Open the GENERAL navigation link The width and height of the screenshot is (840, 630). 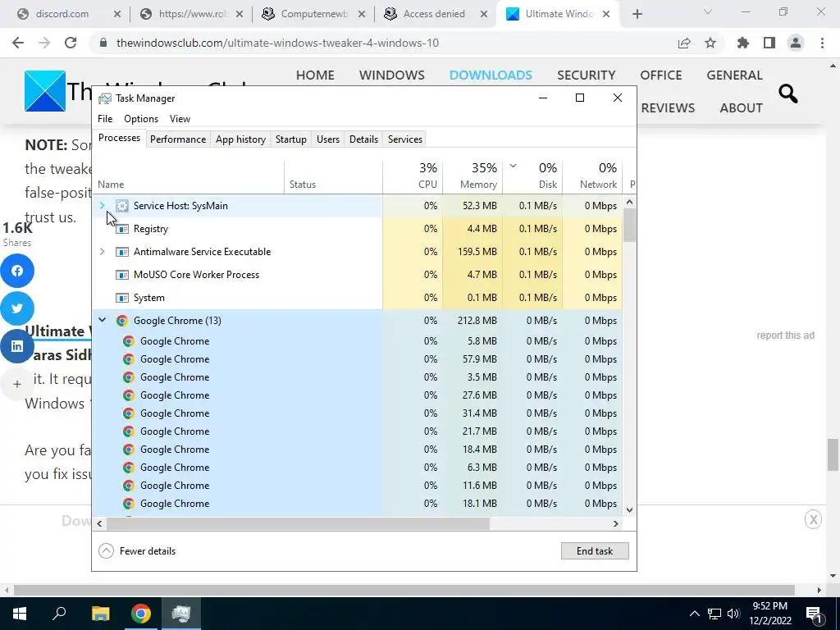point(734,75)
